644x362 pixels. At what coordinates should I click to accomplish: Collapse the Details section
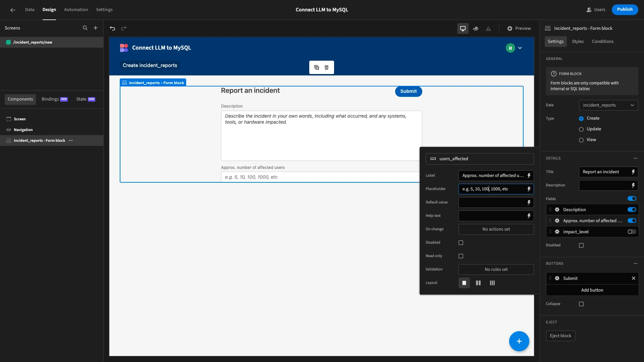click(x=636, y=158)
